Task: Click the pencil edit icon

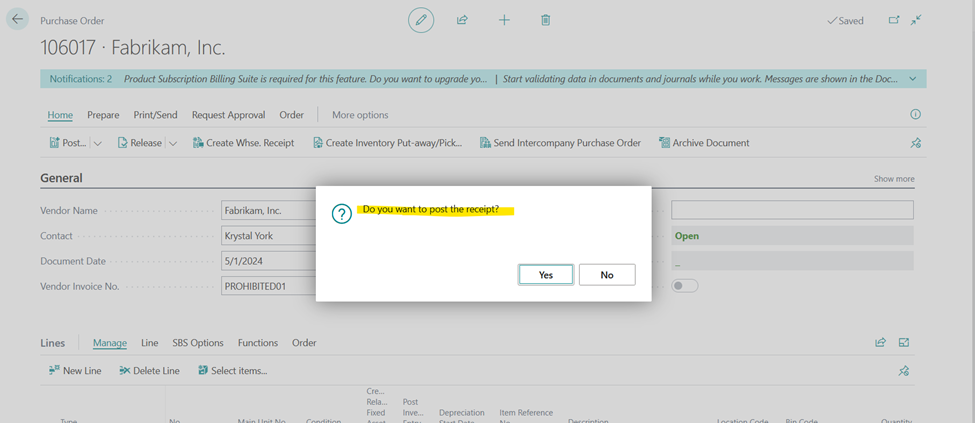Action: pos(421,20)
